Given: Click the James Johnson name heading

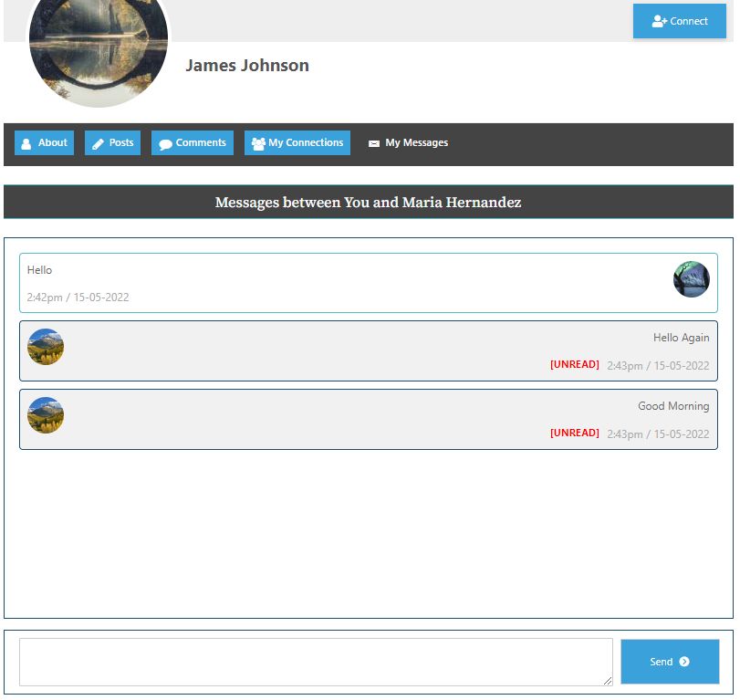Looking at the screenshot, I should [x=247, y=65].
